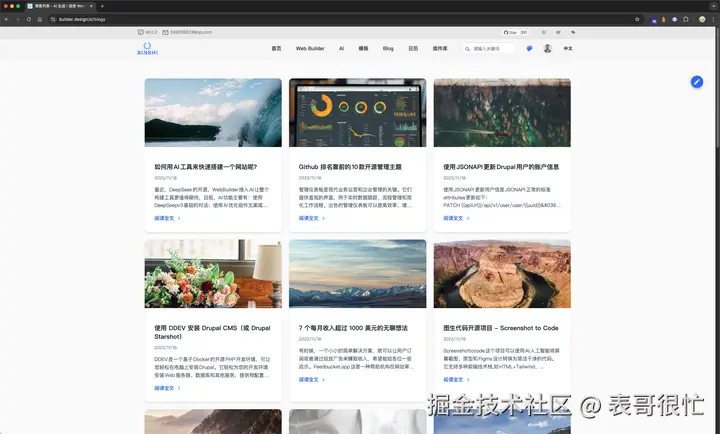Open the snowy mountains sky thumbnail

tap(357, 274)
